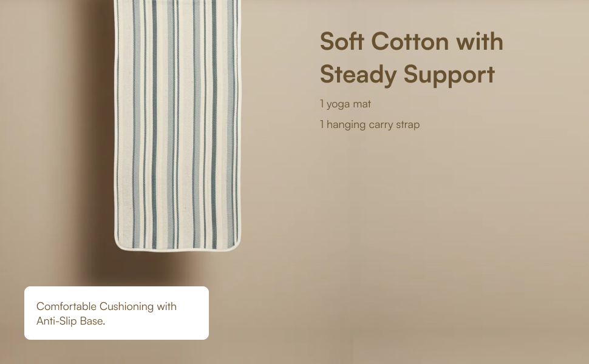Click the word 'Support' in the heading
589x364 pixels.
pos(449,75)
